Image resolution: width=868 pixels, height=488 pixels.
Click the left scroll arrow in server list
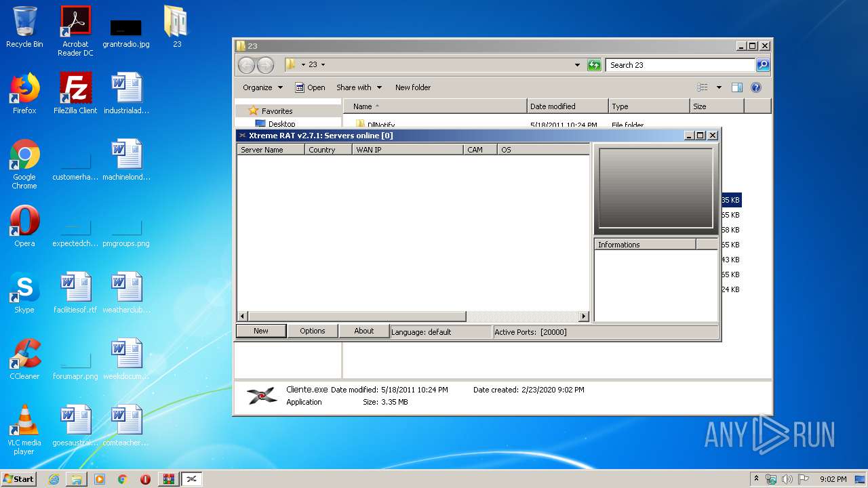tap(243, 317)
